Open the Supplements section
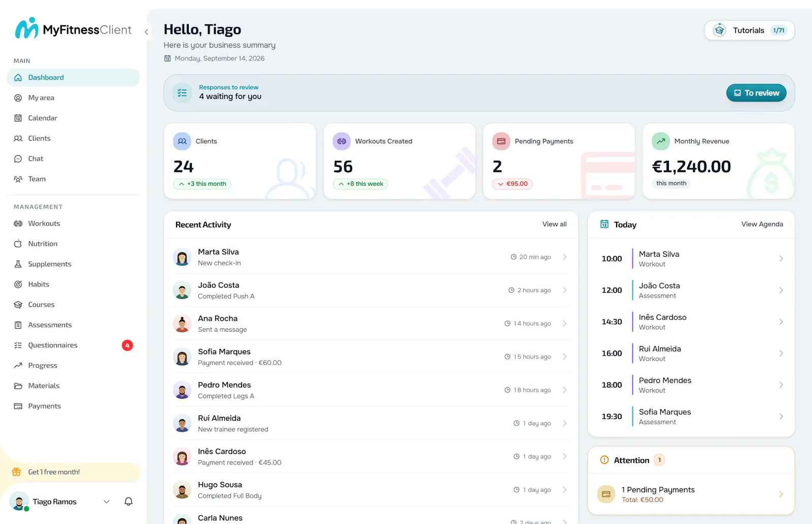The width and height of the screenshot is (812, 524). pyautogui.click(x=73, y=264)
